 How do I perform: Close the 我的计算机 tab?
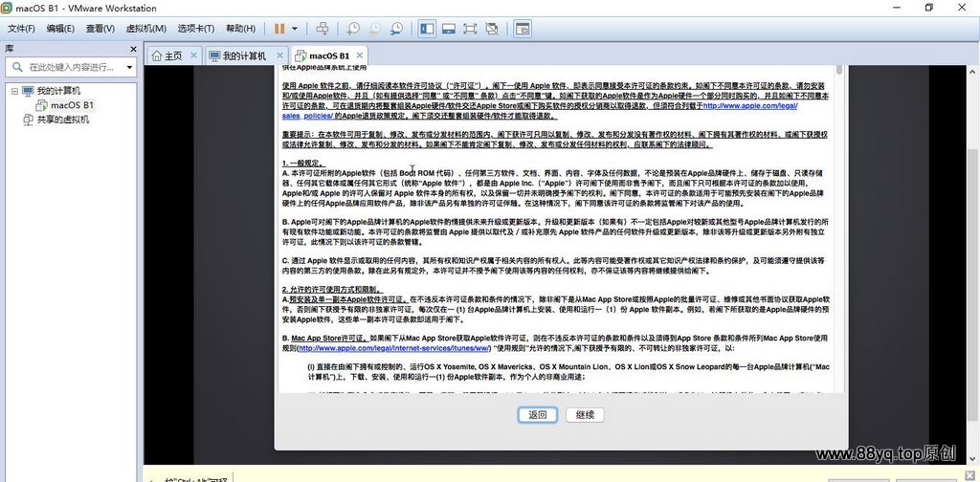click(279, 55)
